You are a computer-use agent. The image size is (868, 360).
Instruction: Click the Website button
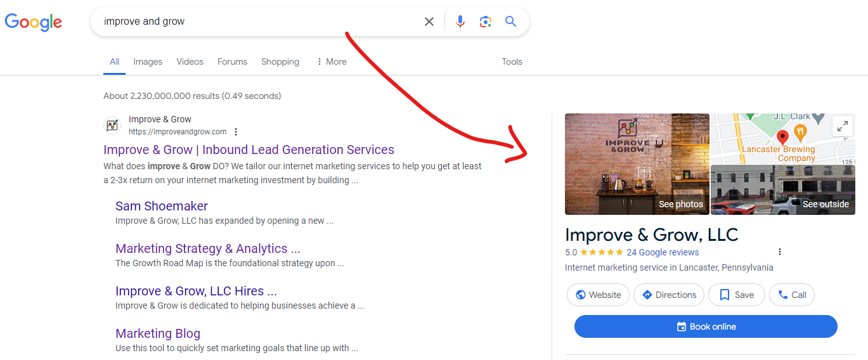tap(598, 295)
